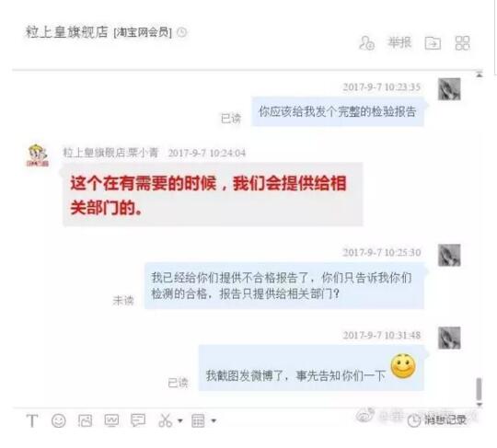Click the clock icon beside 淘宝网会员
This screenshot has width=497, height=448.
coord(181,32)
